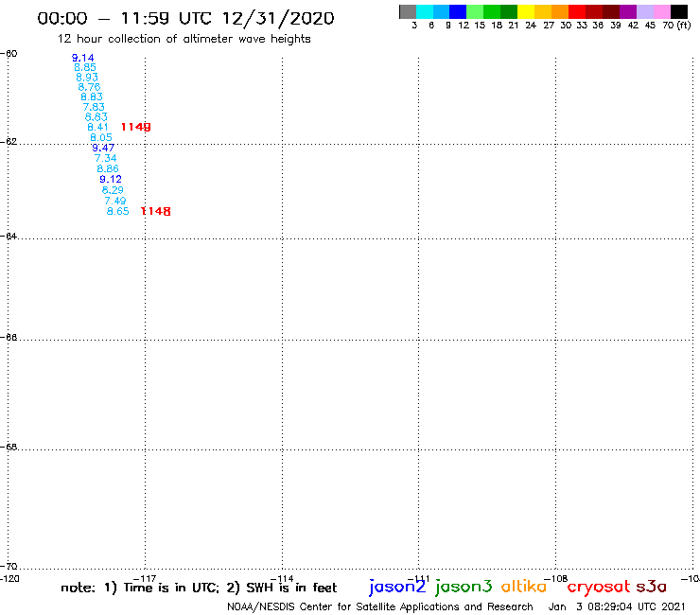Select the 8.83 reading
The width and height of the screenshot is (700, 615).
click(x=92, y=97)
